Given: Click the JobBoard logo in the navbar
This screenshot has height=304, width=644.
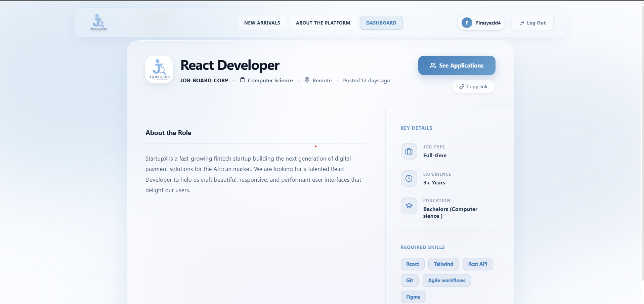Looking at the screenshot, I should click(x=98, y=22).
